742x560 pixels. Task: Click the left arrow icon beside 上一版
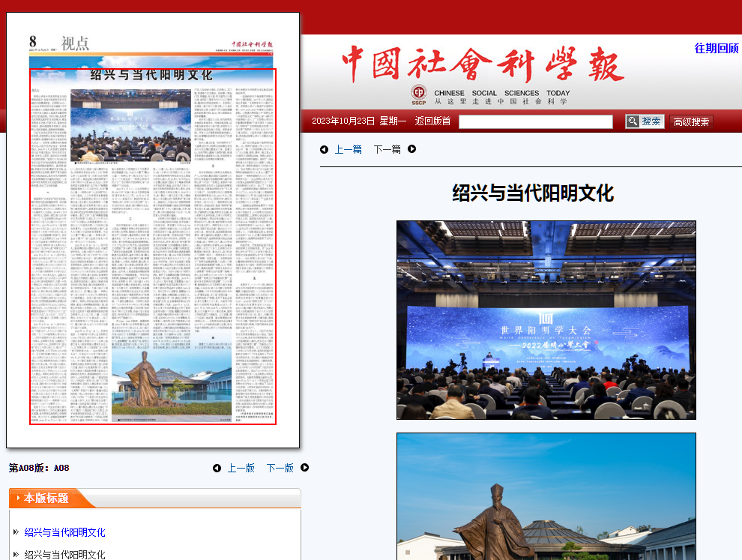click(x=217, y=469)
